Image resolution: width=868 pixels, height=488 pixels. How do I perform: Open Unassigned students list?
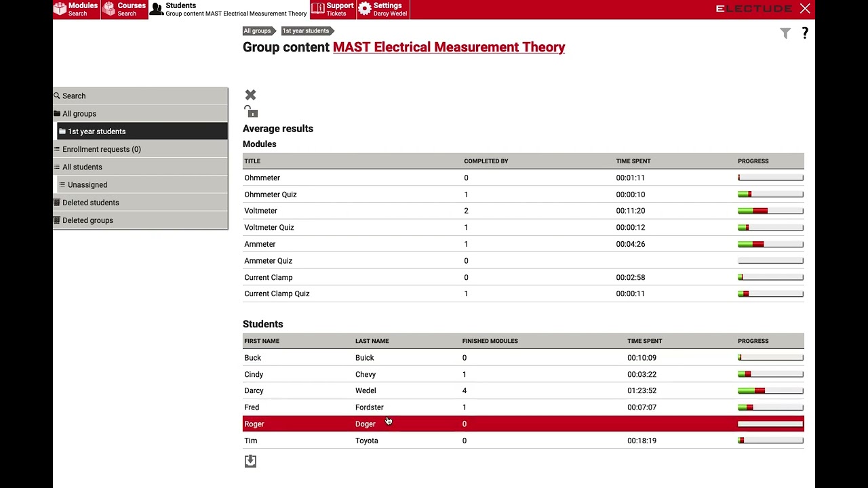click(x=142, y=184)
